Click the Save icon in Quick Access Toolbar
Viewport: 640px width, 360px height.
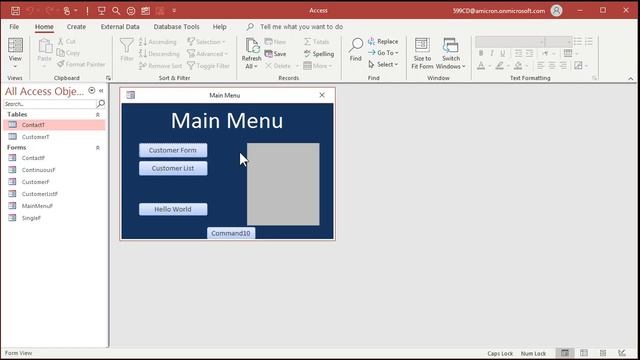15,11
